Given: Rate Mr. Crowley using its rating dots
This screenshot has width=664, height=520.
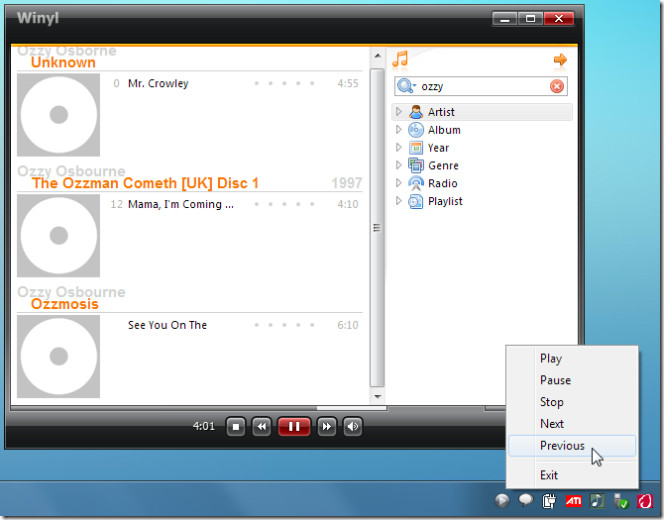Looking at the screenshot, I should (284, 83).
